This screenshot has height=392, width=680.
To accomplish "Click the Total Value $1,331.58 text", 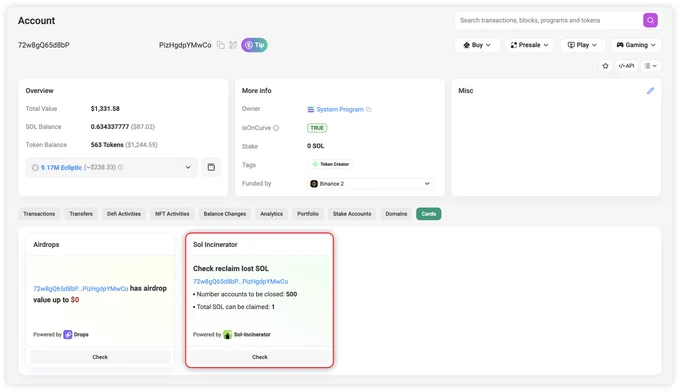I will (105, 108).
